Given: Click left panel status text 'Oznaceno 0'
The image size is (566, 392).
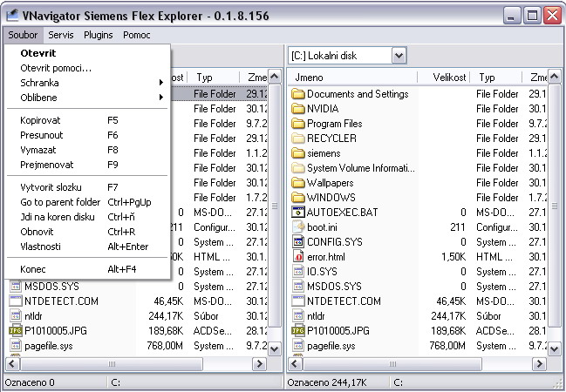Looking at the screenshot, I should [30, 382].
